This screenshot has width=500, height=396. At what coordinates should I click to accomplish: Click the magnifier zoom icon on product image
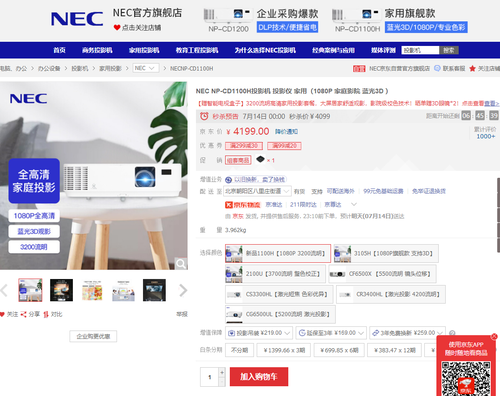click(181, 264)
